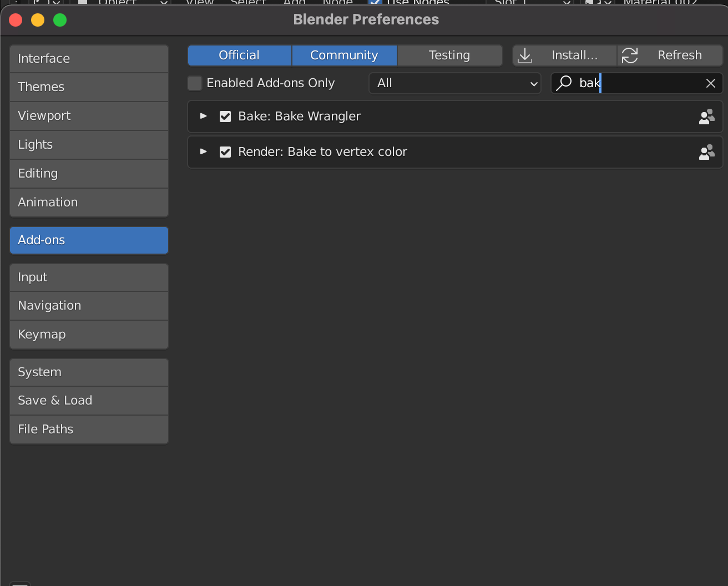Close the Blender Preferences window
728x586 pixels.
coord(16,21)
